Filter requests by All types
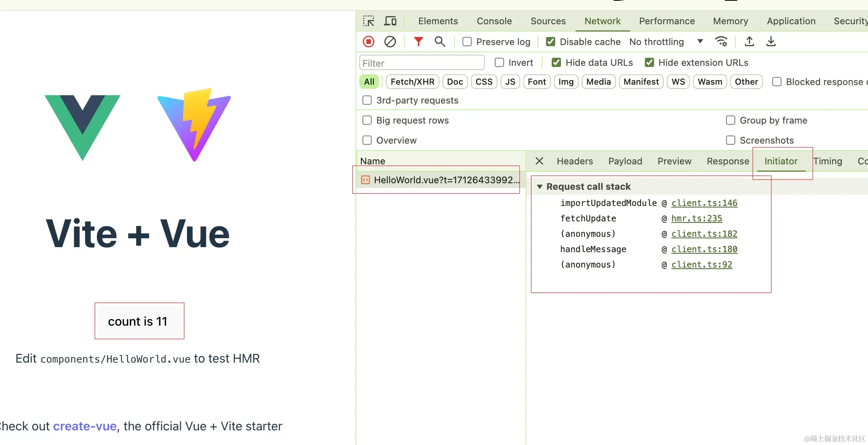 point(369,82)
